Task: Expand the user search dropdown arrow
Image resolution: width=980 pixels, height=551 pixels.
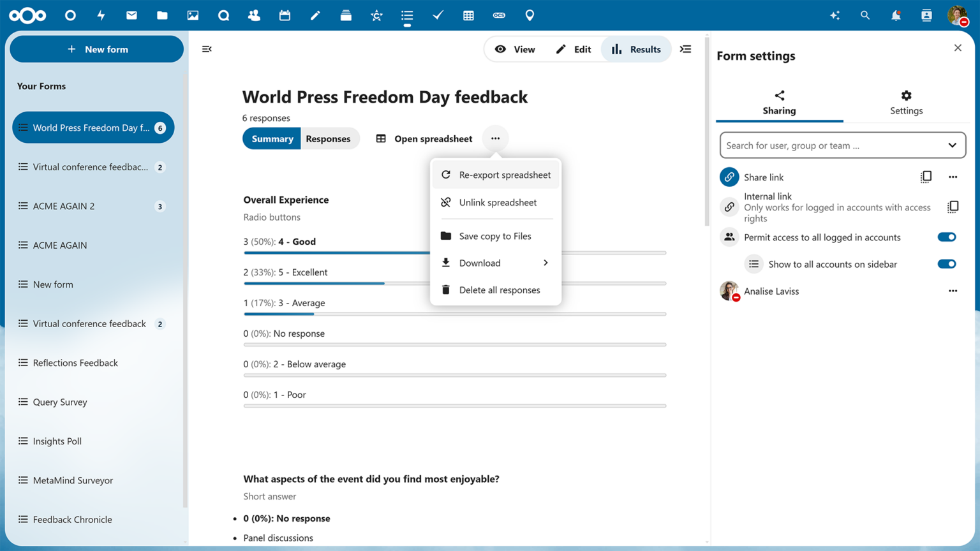Action: (952, 145)
